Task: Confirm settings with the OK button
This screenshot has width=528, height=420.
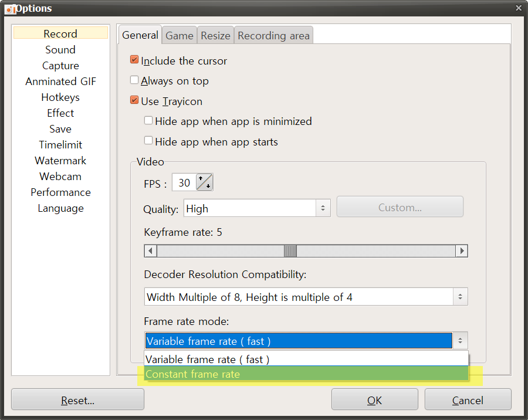Action: (374, 399)
